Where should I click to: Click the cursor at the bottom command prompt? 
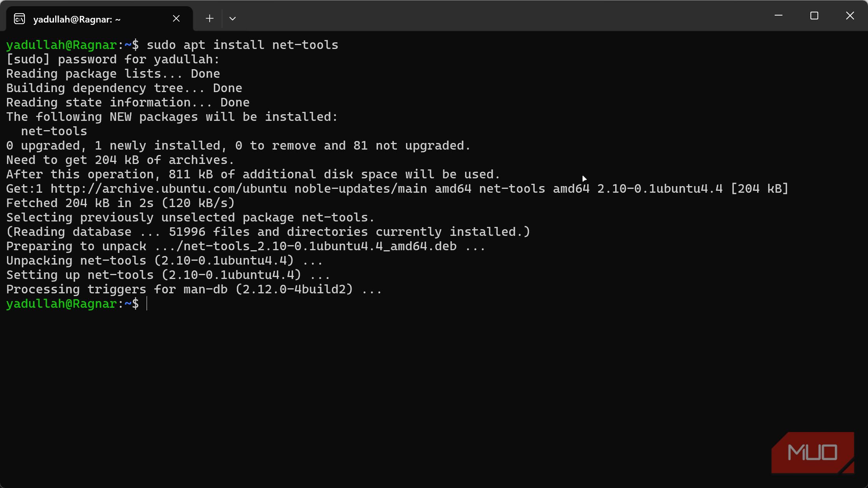click(x=147, y=304)
